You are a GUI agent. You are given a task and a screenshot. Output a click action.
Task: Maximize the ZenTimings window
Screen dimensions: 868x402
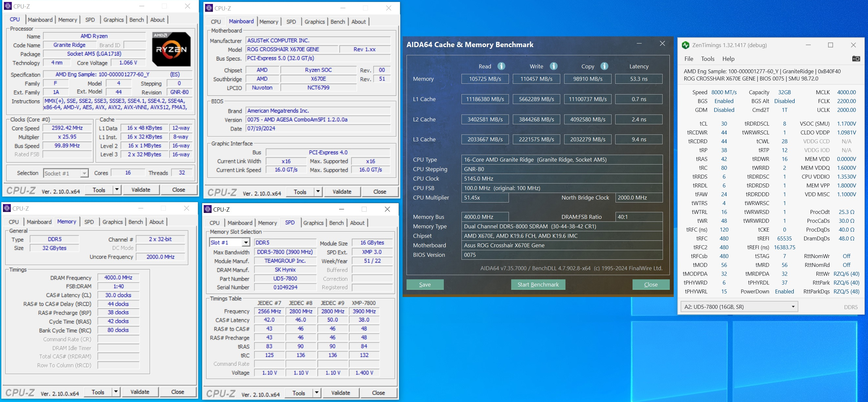(x=831, y=45)
